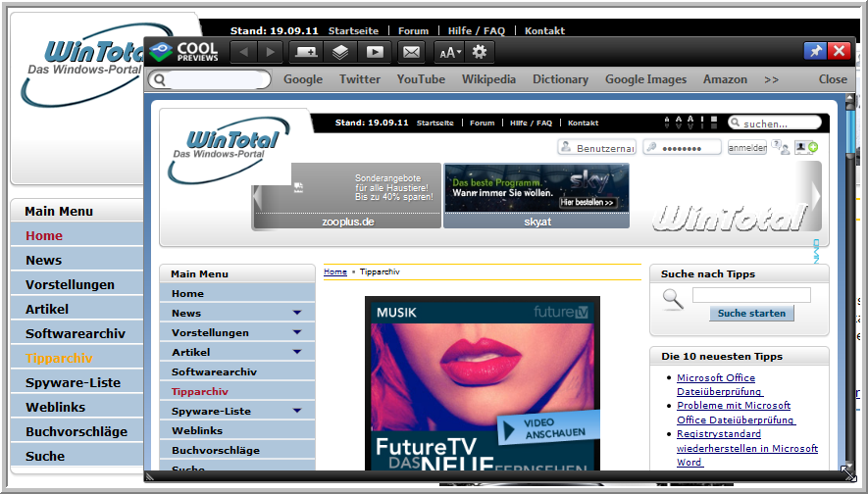The width and height of the screenshot is (868, 494).
Task: Click the wide layout square icon in preview
Action: 714,123
